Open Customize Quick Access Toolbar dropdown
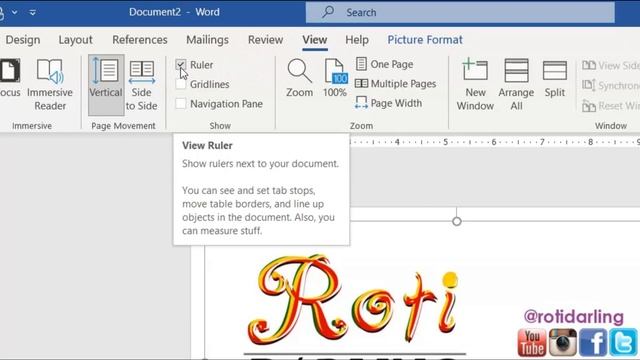The height and width of the screenshot is (360, 640). coord(33,12)
